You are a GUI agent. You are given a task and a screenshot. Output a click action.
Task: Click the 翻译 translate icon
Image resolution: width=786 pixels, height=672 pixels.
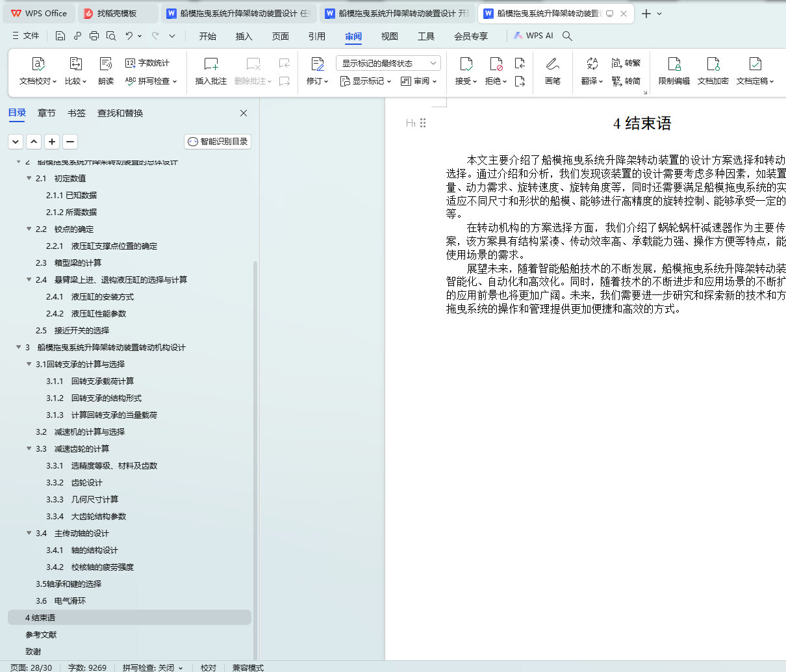point(592,64)
